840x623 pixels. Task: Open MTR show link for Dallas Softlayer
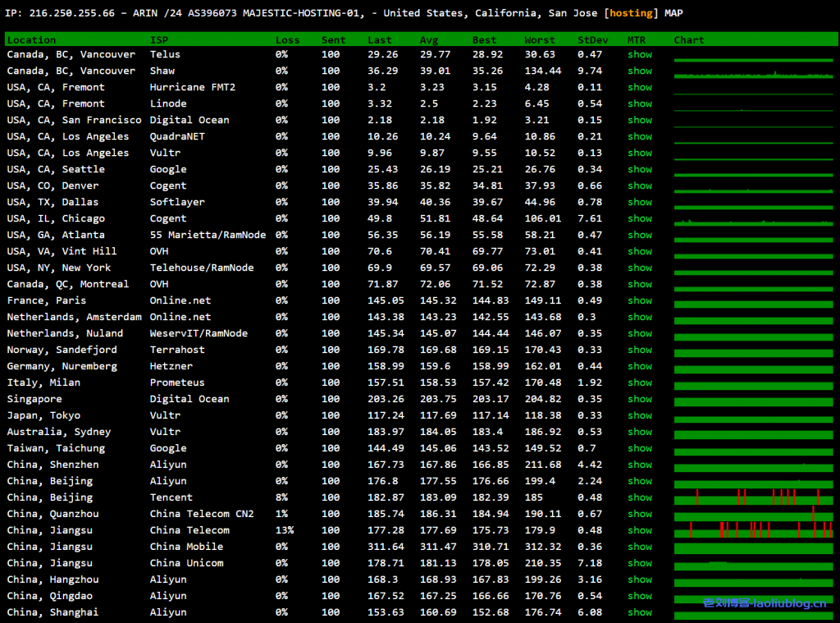point(639,202)
